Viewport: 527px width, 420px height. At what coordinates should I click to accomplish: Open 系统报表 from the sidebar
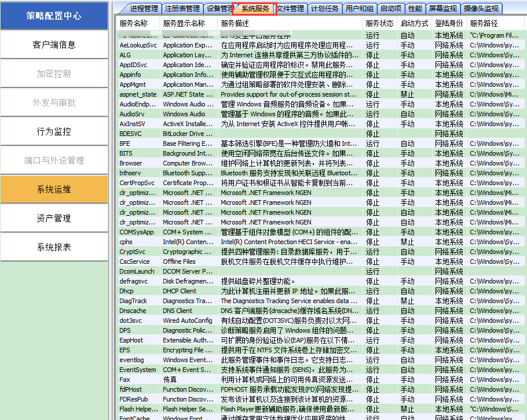(54, 247)
